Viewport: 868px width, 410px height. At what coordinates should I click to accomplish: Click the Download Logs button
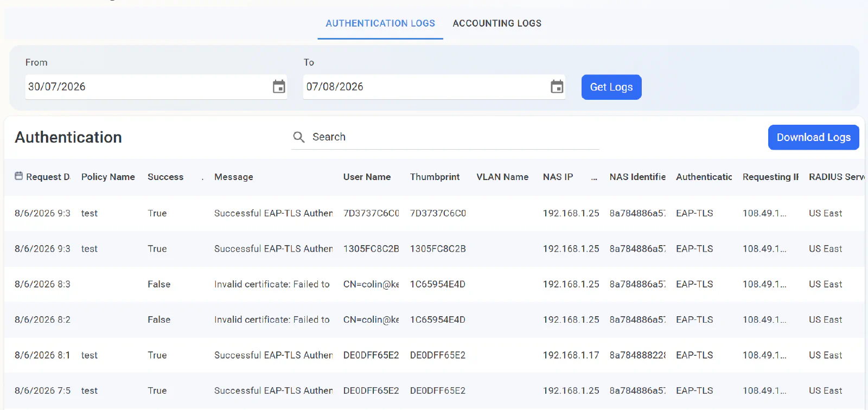(x=813, y=137)
